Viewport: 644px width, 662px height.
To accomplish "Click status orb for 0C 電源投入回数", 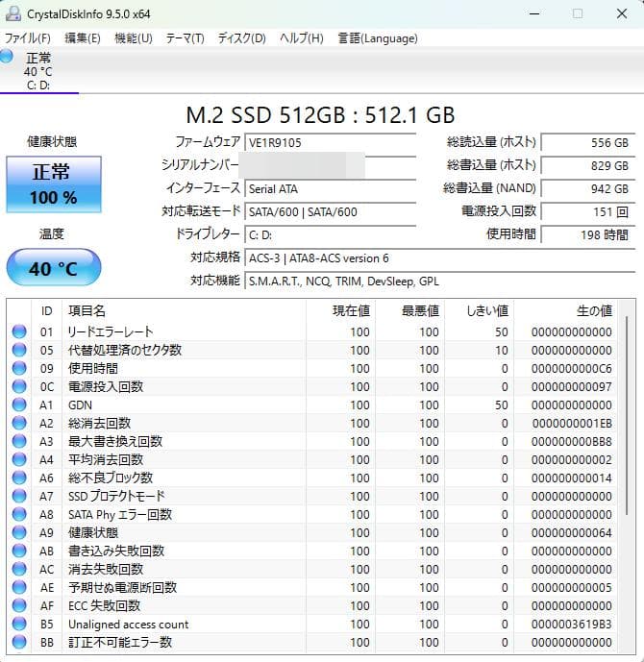I will [19, 386].
